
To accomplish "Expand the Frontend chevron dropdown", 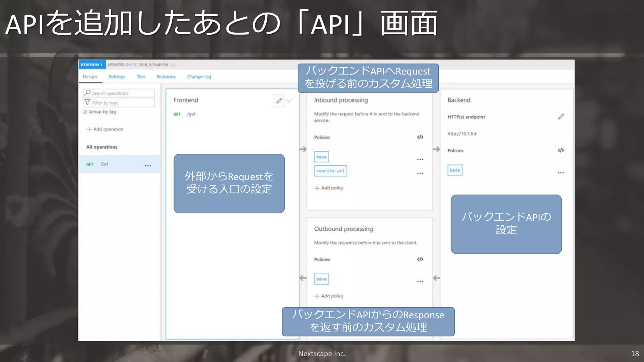I will [x=289, y=101].
